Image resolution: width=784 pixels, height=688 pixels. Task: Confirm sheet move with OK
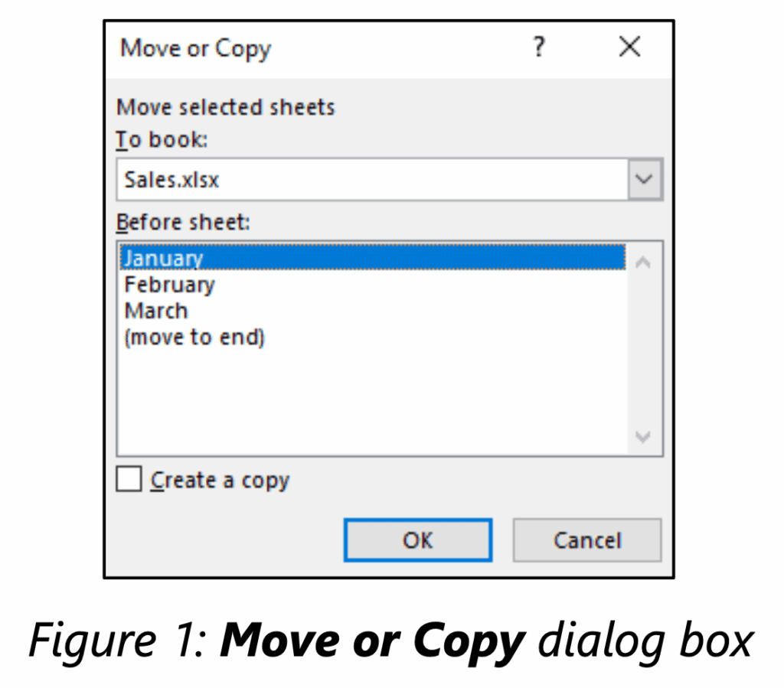point(417,540)
